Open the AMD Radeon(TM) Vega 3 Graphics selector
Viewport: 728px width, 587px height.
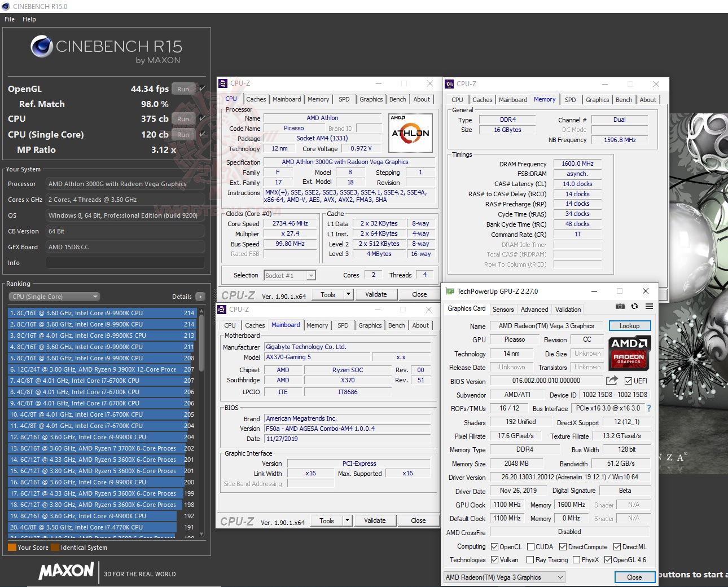505,577
